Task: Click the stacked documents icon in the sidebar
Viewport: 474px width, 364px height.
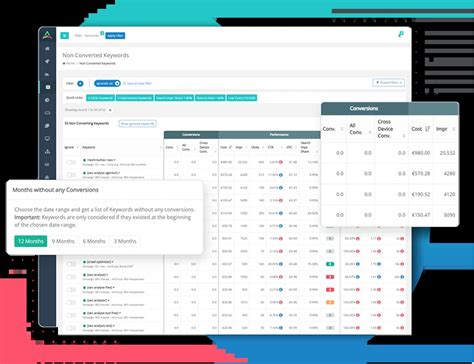Action: coord(47,126)
